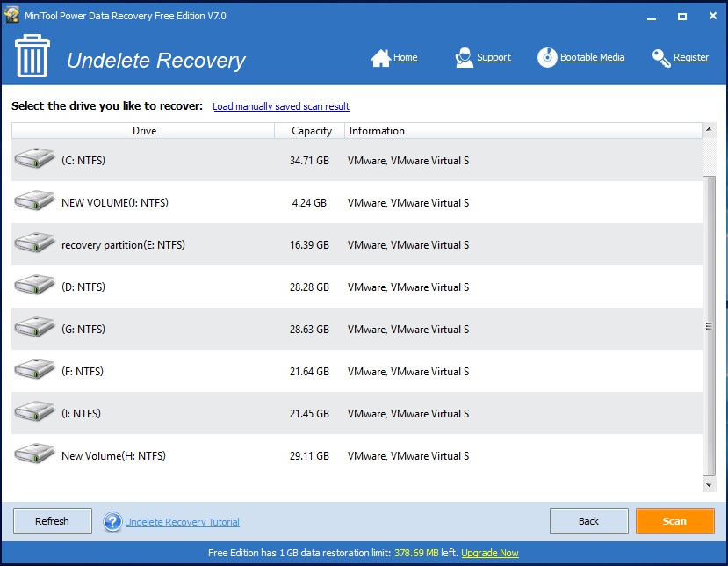Image resolution: width=728 pixels, height=566 pixels.
Task: Click the 4.24 GB capacity cell
Action: [x=309, y=203]
